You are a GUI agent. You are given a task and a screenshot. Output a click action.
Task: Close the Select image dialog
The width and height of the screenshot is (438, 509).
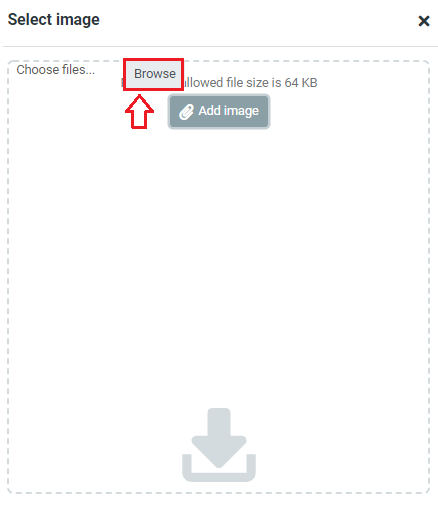coord(424,21)
